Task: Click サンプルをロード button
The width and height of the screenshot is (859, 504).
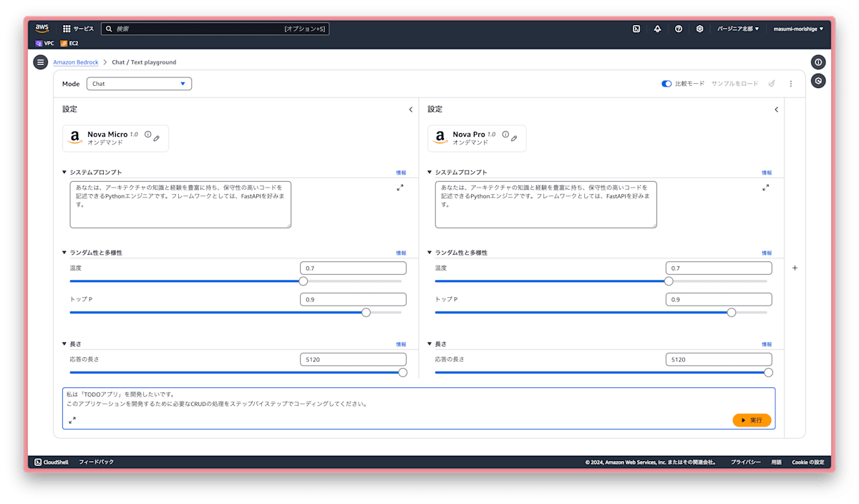Action: coord(734,84)
